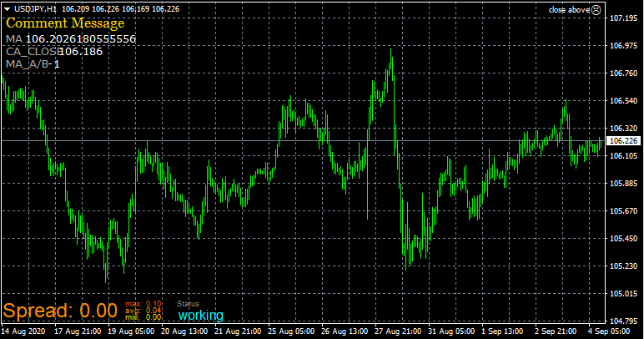Select the 'close above' expert label

pos(569,10)
